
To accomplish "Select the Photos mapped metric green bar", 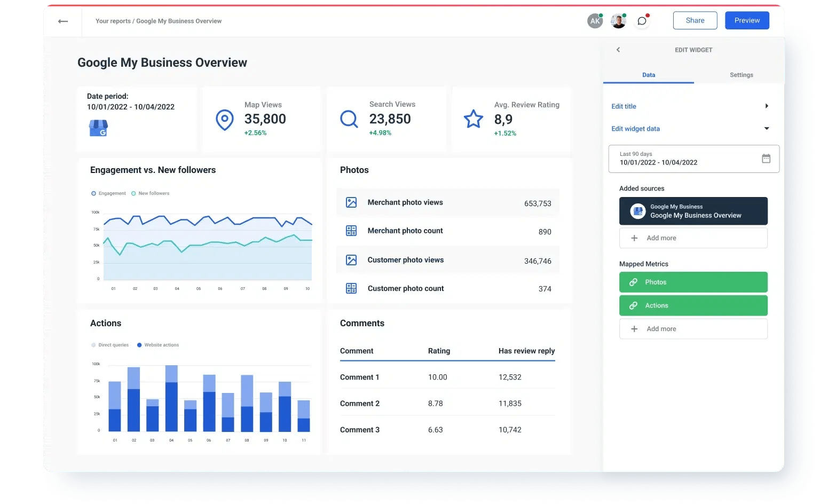I will [693, 282].
